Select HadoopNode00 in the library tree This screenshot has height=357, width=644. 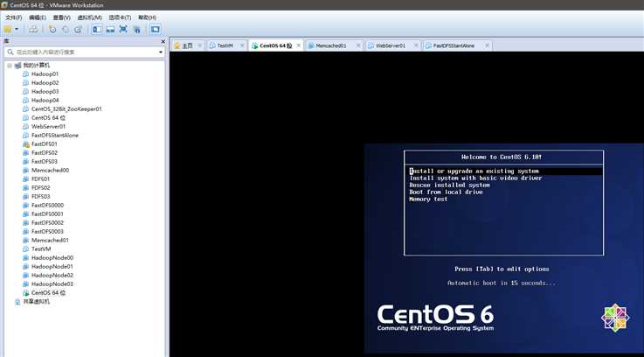(x=52, y=258)
